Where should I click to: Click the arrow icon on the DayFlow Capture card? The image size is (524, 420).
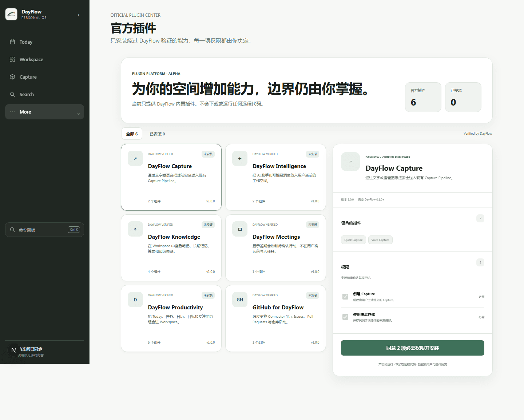click(x=135, y=159)
